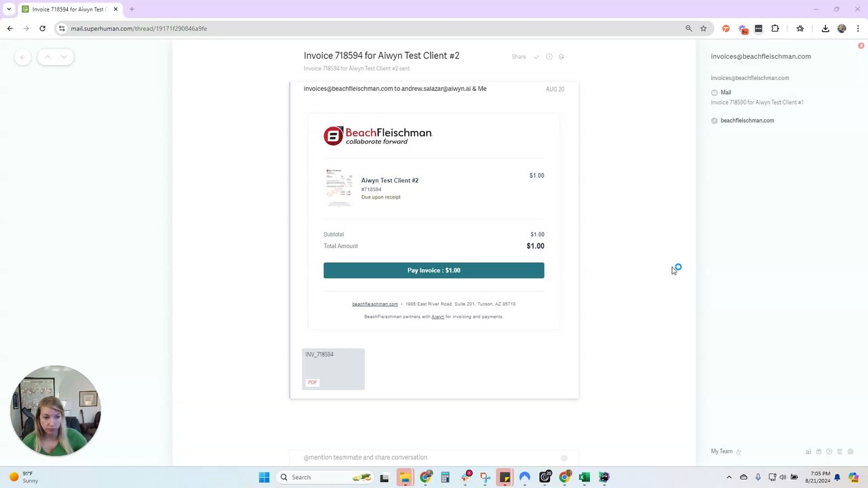Click the down chevron for the next conversation
This screenshot has height=488, width=868.
point(64,57)
